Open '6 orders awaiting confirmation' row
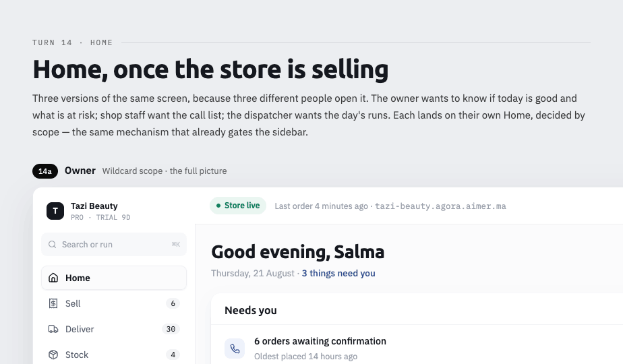Viewport: 623px width, 364px height. coord(417,348)
